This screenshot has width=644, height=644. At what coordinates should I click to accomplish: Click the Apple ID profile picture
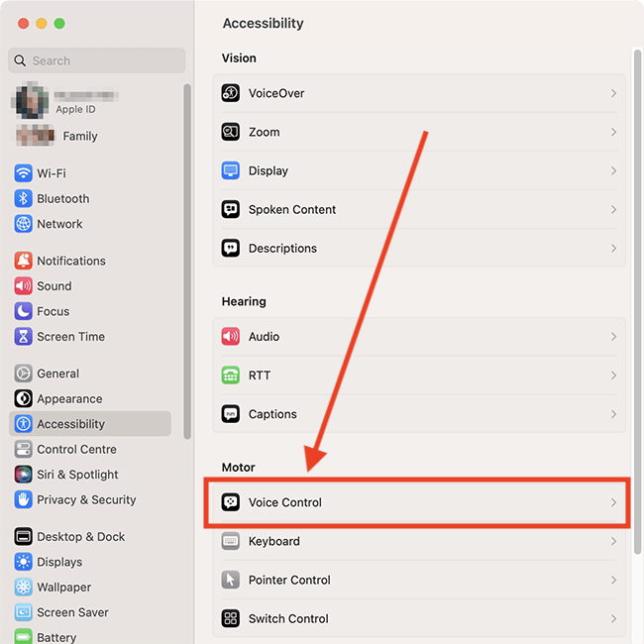point(32,101)
